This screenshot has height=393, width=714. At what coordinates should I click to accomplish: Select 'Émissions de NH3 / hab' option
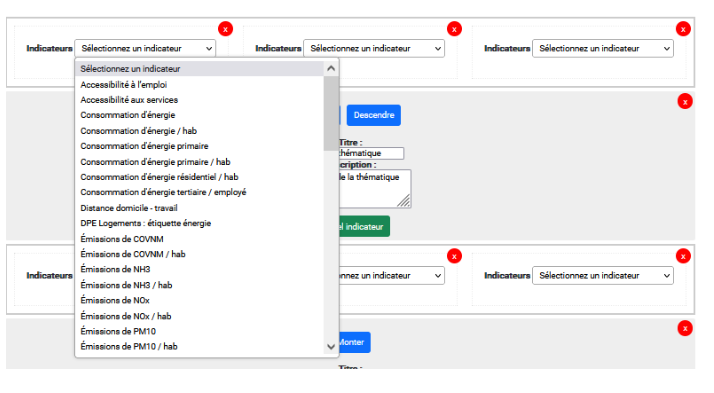click(x=199, y=285)
